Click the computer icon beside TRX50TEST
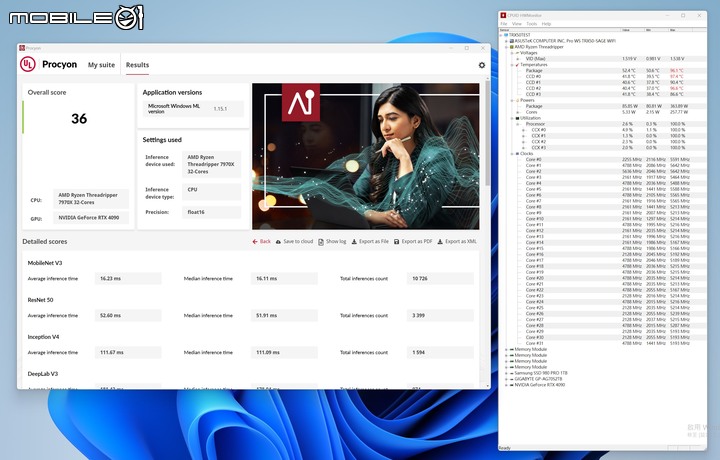The width and height of the screenshot is (720, 460). pyautogui.click(x=506, y=35)
